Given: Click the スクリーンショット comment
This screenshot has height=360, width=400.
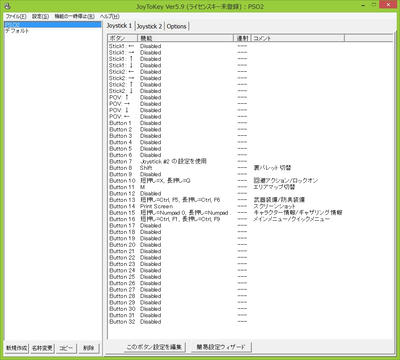Looking at the screenshot, I should click(274, 206).
